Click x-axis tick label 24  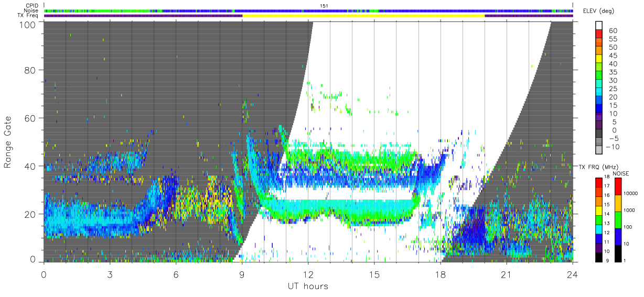point(572,274)
